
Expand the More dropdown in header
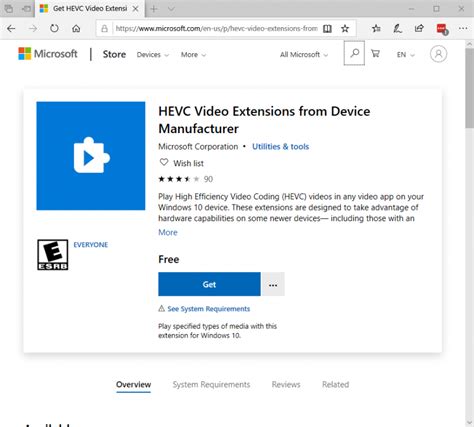[x=193, y=55]
